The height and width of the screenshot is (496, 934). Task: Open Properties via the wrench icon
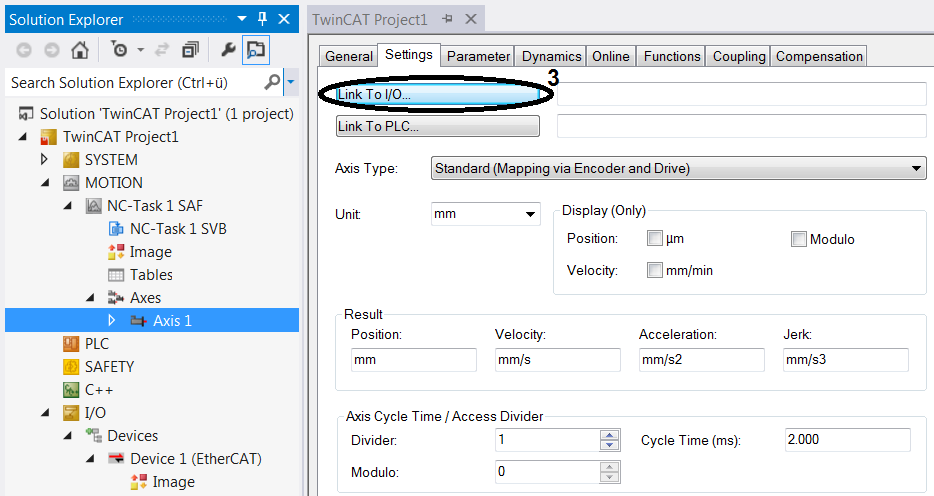tap(228, 50)
